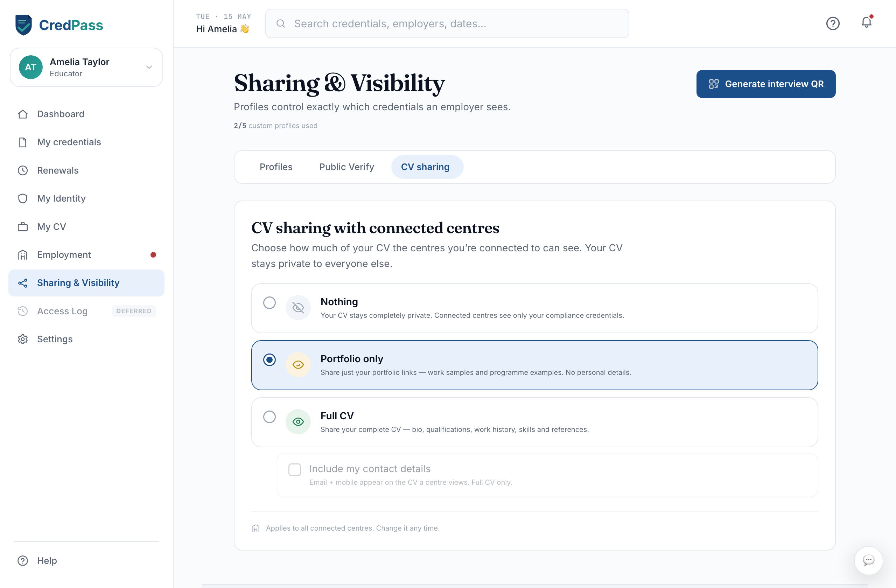
Task: Click the '2/5 custom profiles used' text
Action: 275,126
